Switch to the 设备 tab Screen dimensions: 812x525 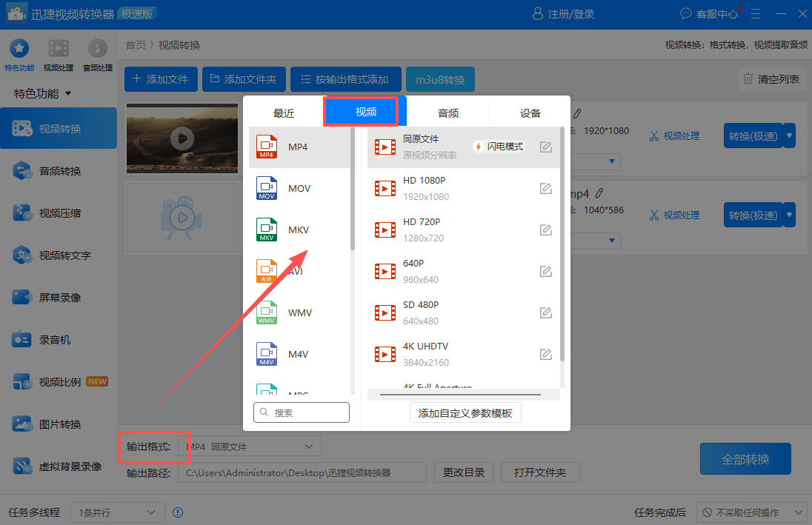coord(530,112)
